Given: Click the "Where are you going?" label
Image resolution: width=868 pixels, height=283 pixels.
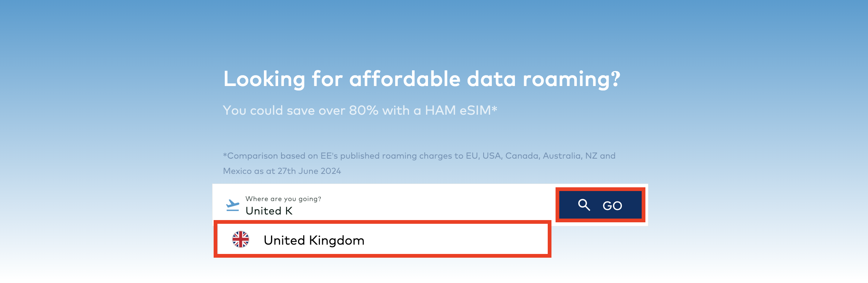Looking at the screenshot, I should [283, 199].
